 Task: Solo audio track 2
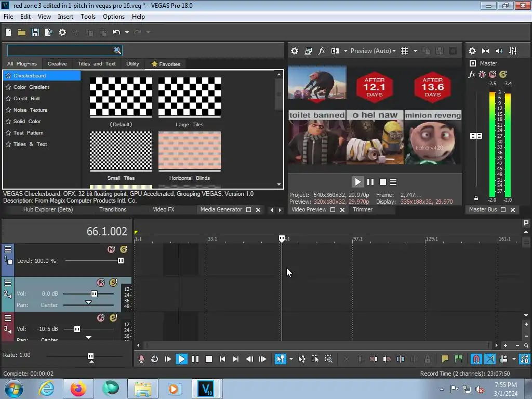113,282
